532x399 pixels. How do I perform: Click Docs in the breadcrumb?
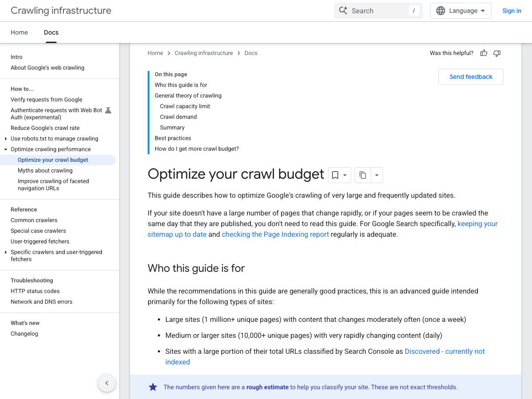[251, 53]
